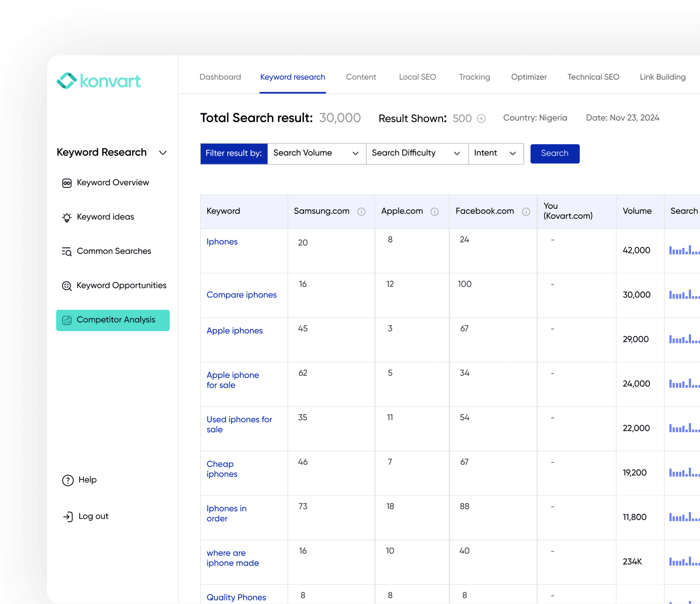Open the Compare iphones keyword link
Image resolution: width=700 pixels, height=604 pixels.
click(x=242, y=295)
